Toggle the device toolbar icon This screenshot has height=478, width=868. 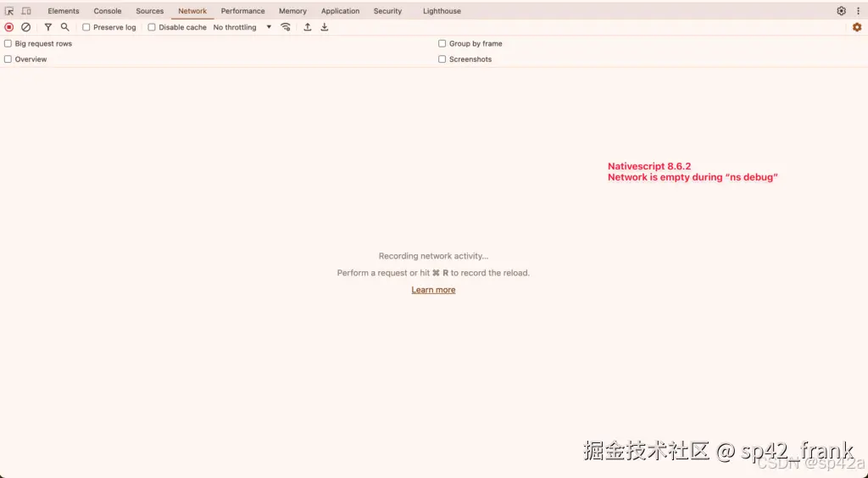(x=26, y=11)
